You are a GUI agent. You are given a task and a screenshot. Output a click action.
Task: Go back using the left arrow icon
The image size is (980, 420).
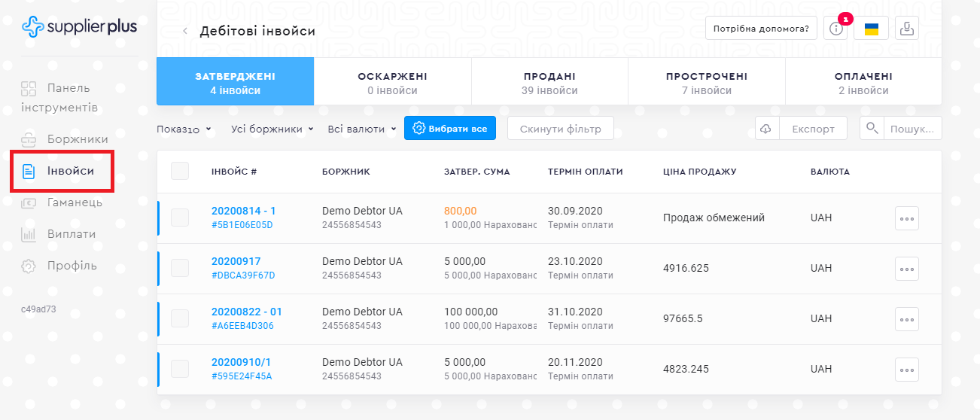(185, 31)
